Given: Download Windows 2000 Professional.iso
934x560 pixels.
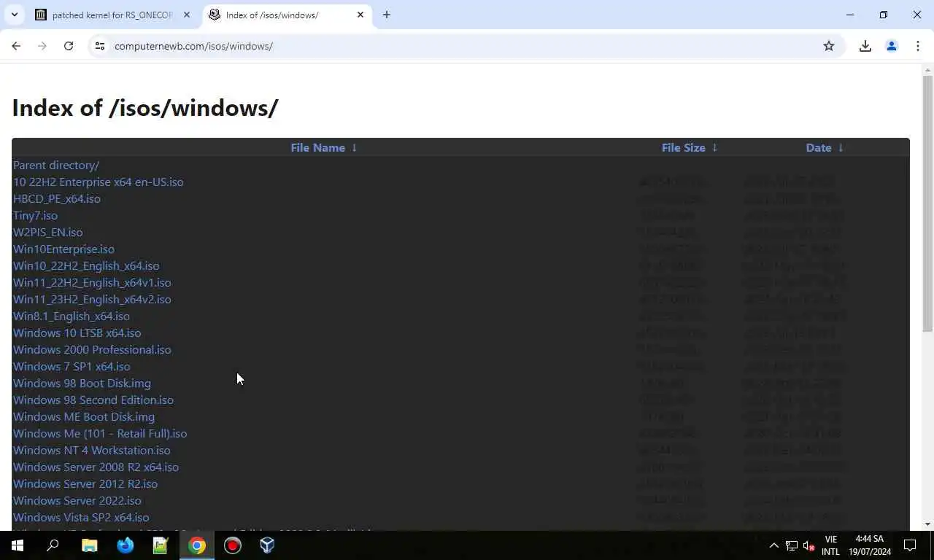Looking at the screenshot, I should click(92, 349).
